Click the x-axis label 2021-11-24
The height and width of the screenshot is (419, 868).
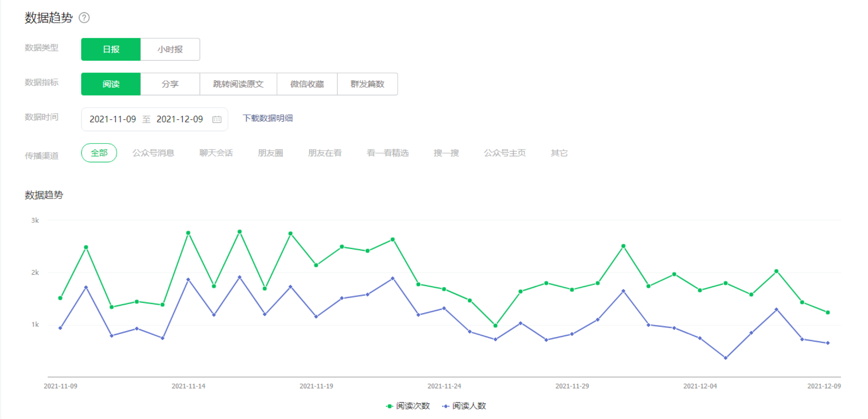pos(444,386)
